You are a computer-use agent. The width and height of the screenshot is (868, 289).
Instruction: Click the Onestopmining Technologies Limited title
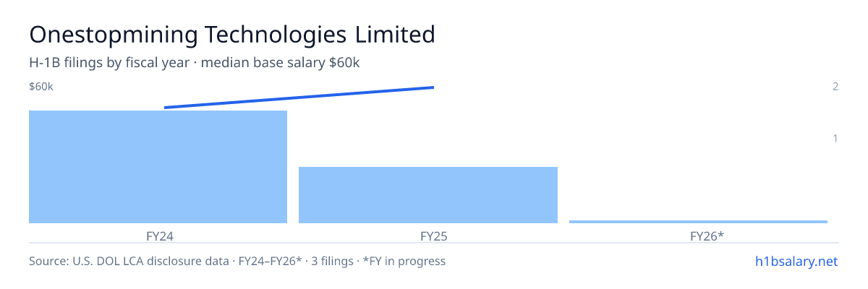[x=232, y=34]
